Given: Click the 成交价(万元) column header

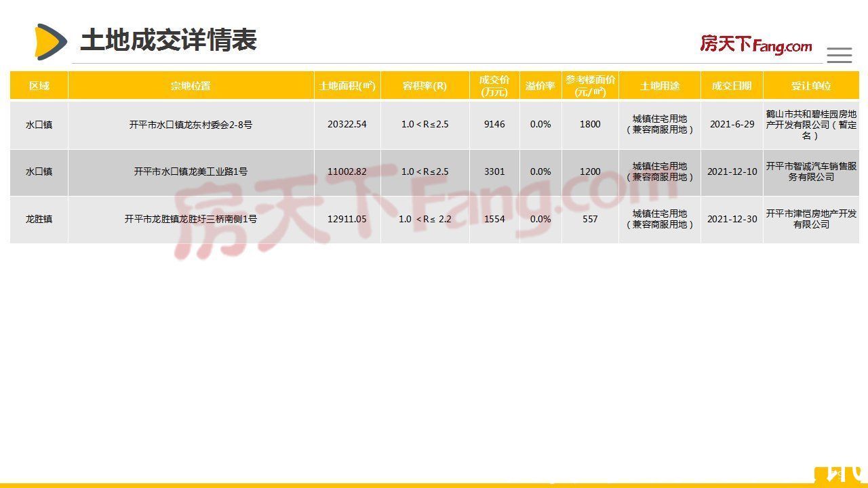Looking at the screenshot, I should [494, 86].
